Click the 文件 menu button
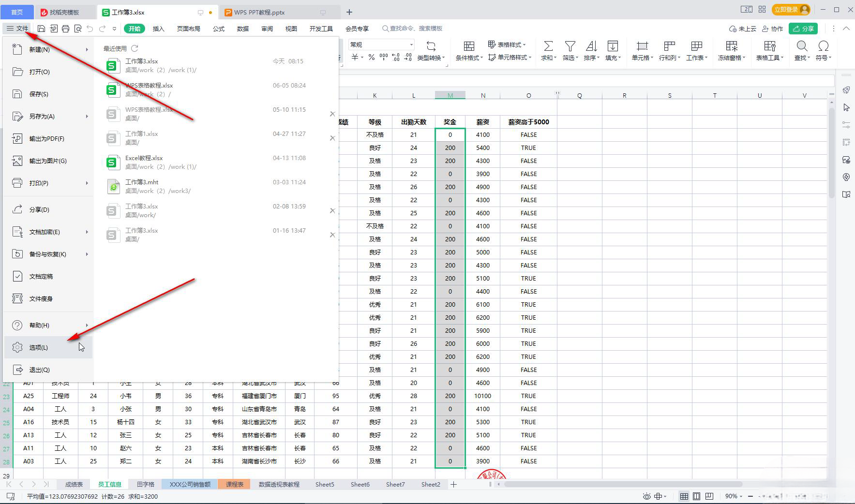855x504 pixels. (x=17, y=29)
